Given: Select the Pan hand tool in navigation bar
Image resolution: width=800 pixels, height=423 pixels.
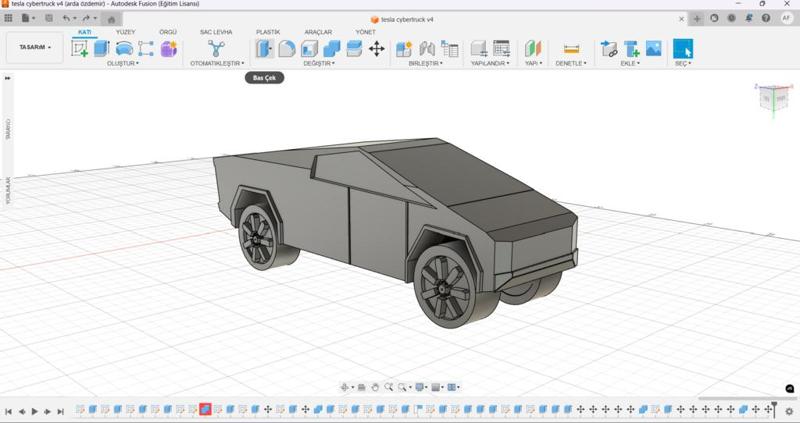Looking at the screenshot, I should (x=374, y=387).
